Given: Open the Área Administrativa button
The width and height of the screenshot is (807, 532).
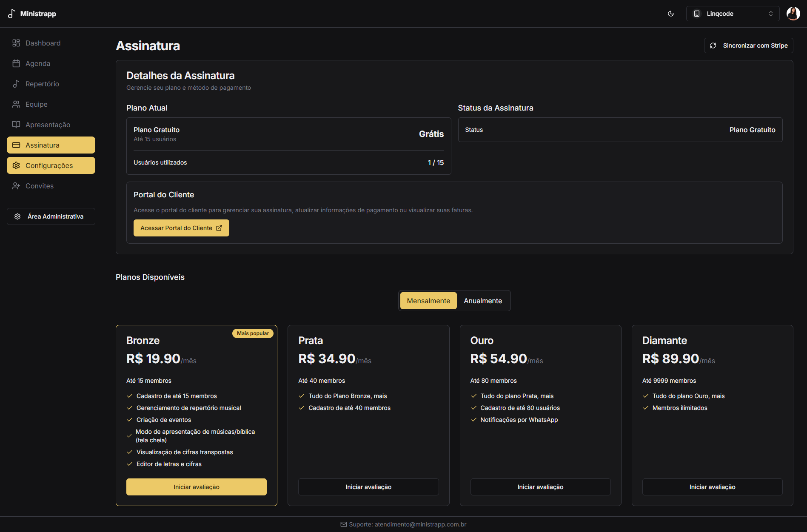Looking at the screenshot, I should coord(51,216).
